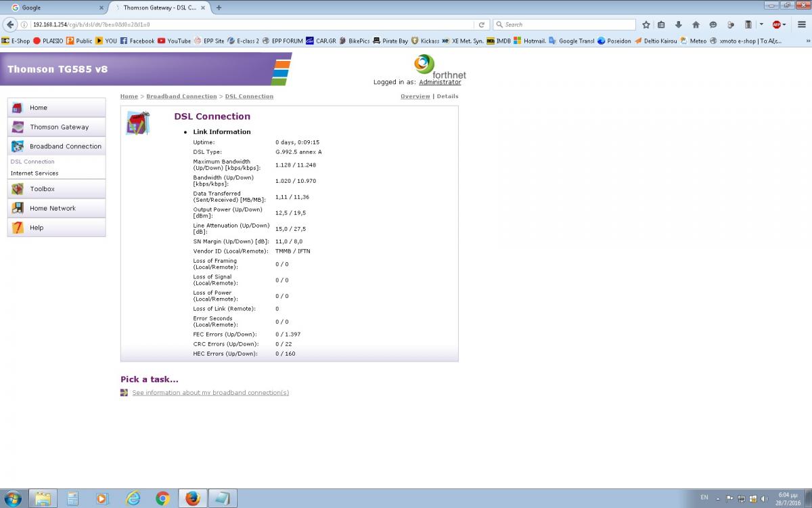Select DSL Connection in the sidebar

(x=32, y=162)
